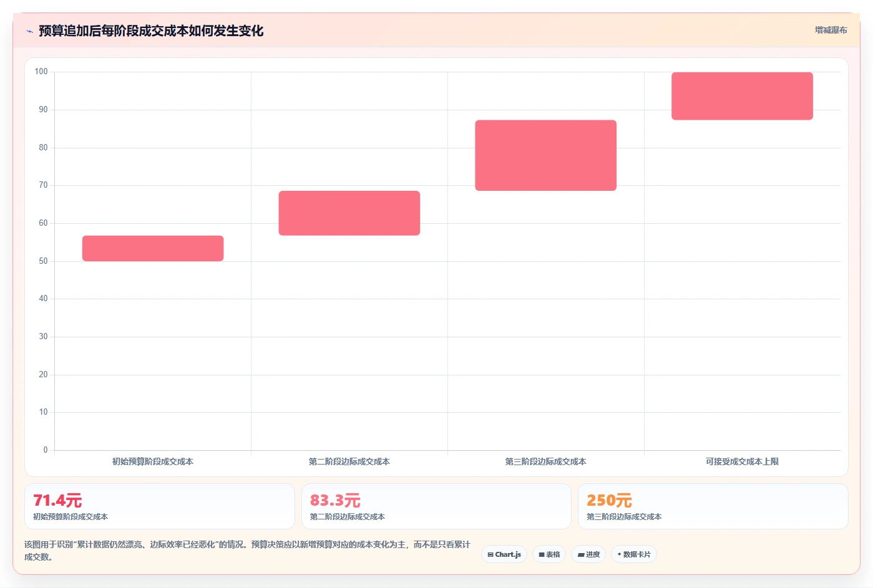Click the bar for 第二阶段边际成交成本
The image size is (873, 588).
point(349,213)
